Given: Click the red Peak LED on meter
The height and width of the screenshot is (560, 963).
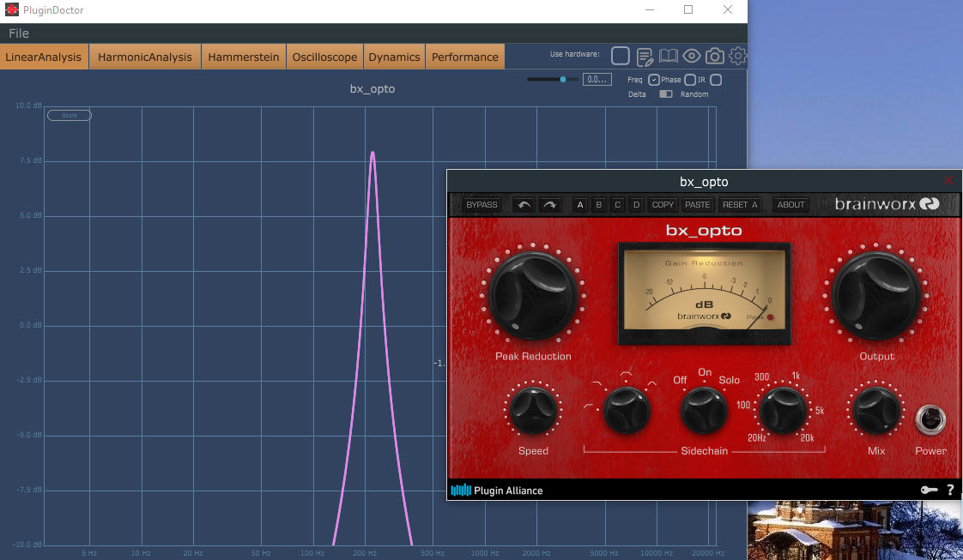Looking at the screenshot, I should 770,317.
